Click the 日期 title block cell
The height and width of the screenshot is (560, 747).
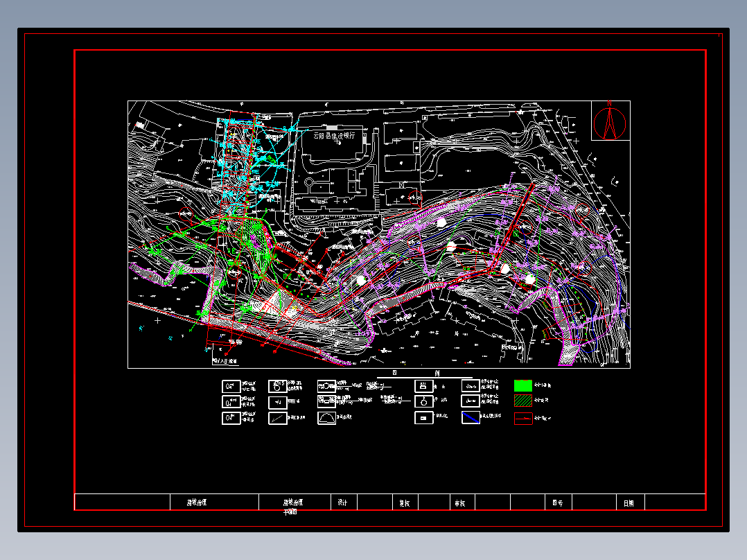click(x=631, y=502)
